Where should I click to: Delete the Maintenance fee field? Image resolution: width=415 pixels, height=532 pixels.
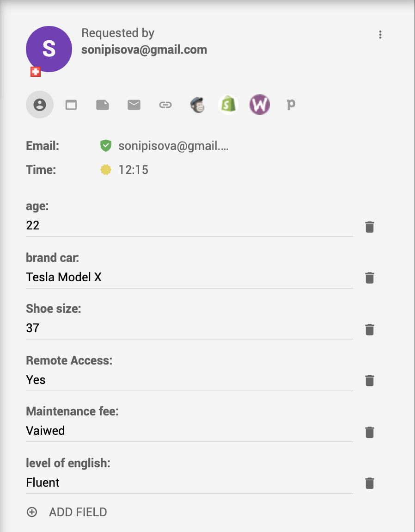tap(370, 432)
